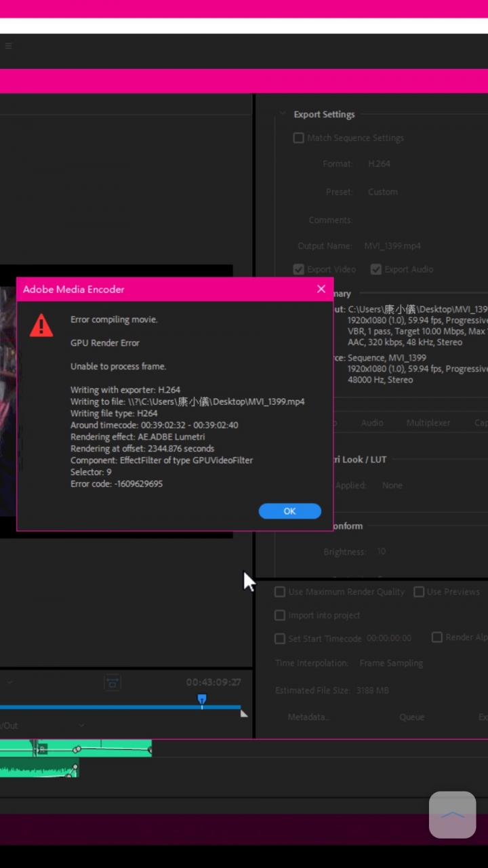
Task: Click the blue preview scrub bar
Action: click(x=120, y=707)
